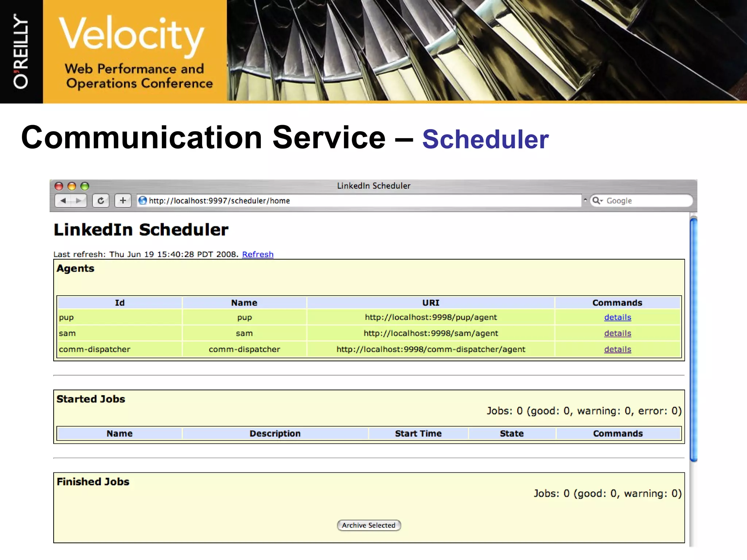Screen dimensions: 747x560
Task: Reload the page with the refresh icon
Action: (101, 201)
